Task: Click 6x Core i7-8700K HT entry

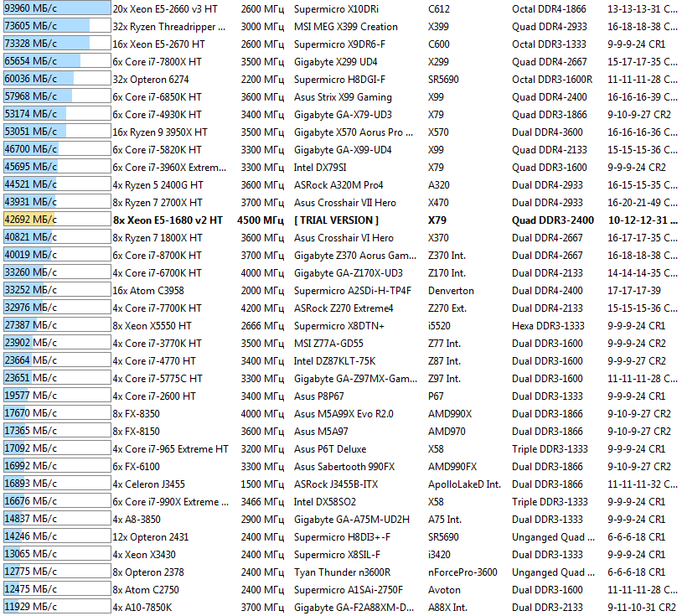Action: pyautogui.click(x=157, y=255)
